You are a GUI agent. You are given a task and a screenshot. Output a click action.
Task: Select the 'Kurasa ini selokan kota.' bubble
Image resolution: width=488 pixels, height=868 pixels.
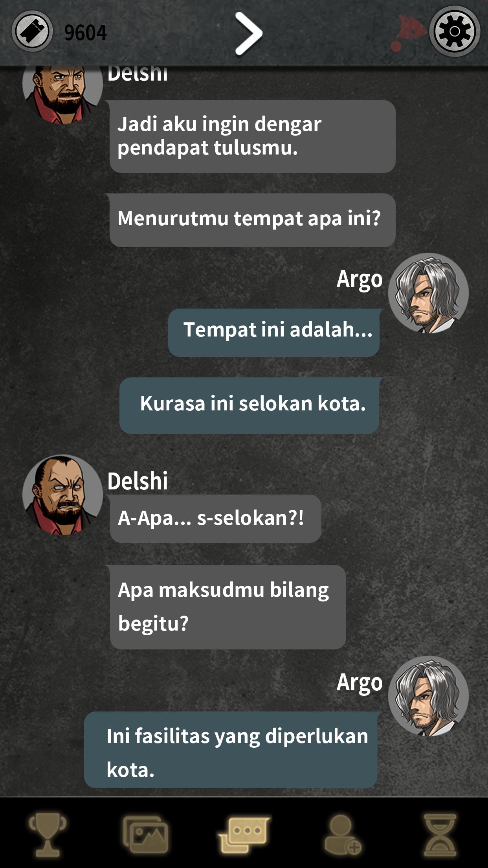(x=250, y=405)
